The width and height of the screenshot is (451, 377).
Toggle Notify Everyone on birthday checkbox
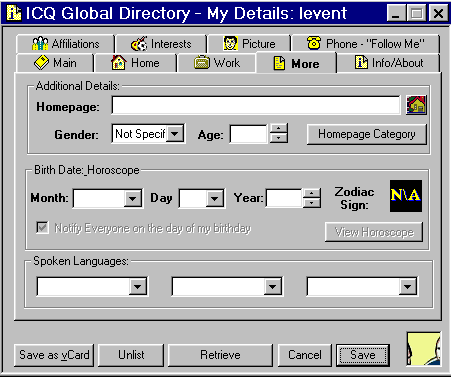tap(42, 228)
